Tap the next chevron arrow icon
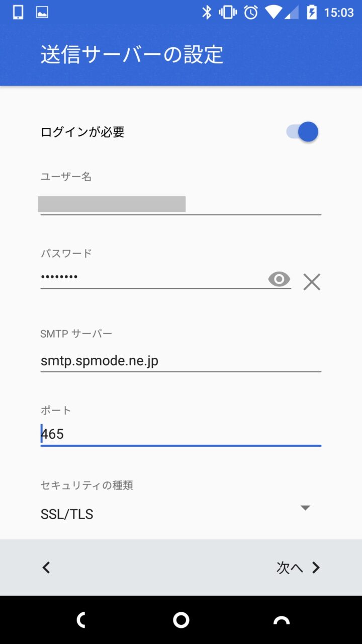This screenshot has width=362, height=644. click(x=316, y=568)
